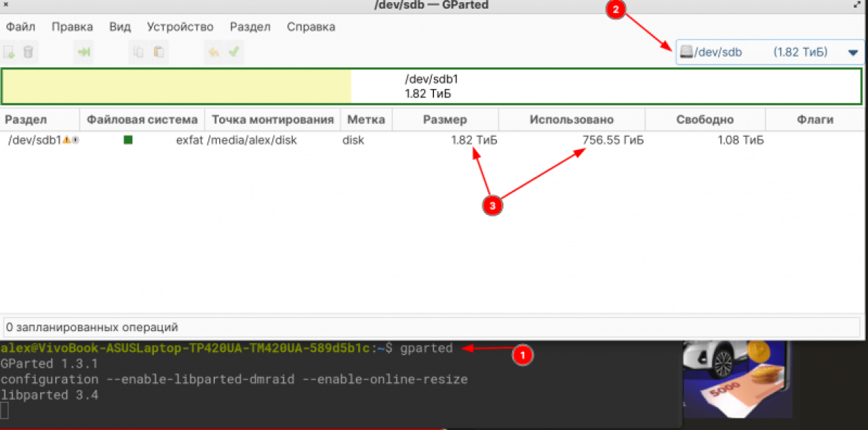Click the lock icon beside /dev/sdb1 warning
The width and height of the screenshot is (868, 430).
tap(75, 140)
